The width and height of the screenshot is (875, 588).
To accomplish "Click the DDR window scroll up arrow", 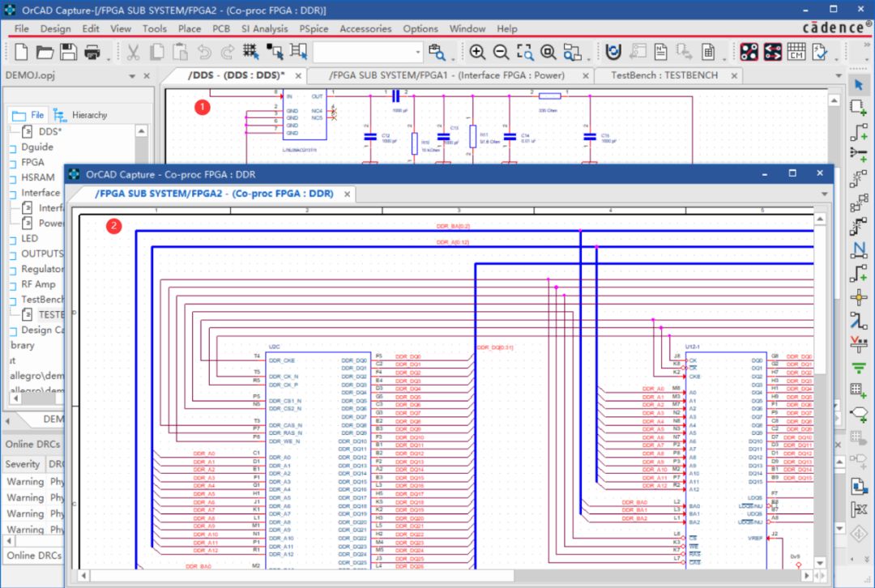I will pos(820,219).
